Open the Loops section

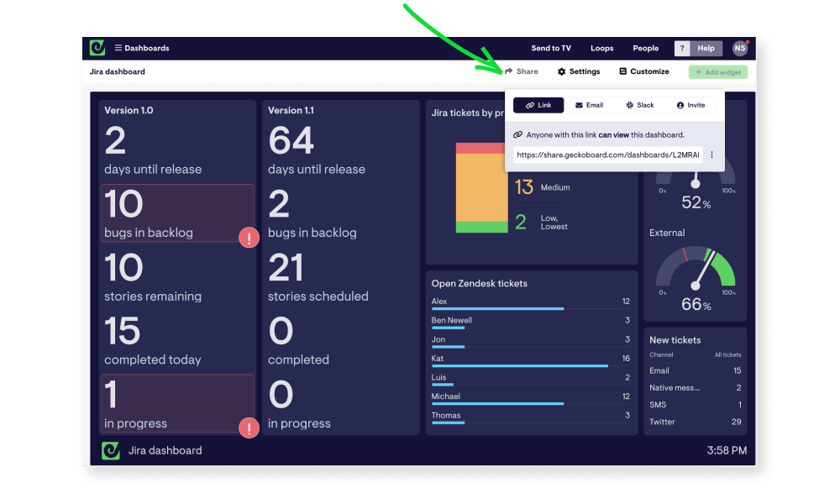(601, 48)
